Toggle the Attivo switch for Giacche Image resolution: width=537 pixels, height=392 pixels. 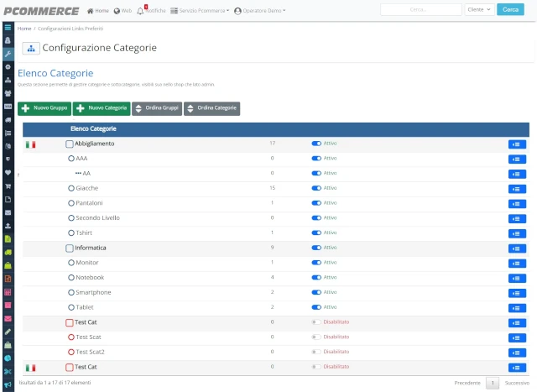(x=316, y=188)
